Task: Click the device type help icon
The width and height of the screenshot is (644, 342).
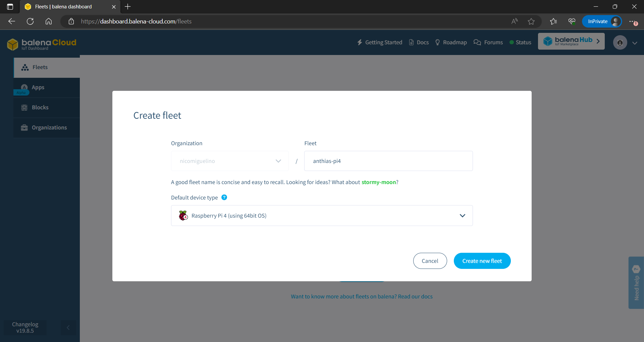Action: point(224,197)
